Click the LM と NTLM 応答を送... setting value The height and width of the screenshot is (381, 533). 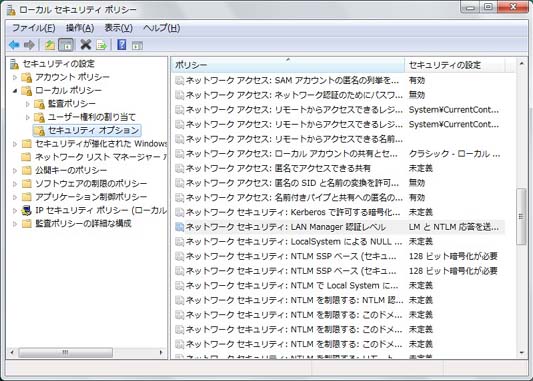(x=454, y=227)
